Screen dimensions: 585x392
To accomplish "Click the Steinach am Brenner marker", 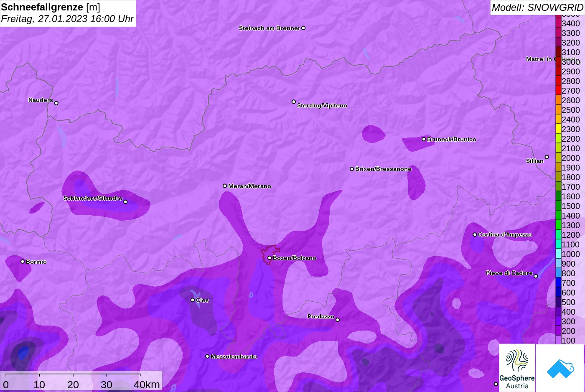I will pyautogui.click(x=303, y=28).
